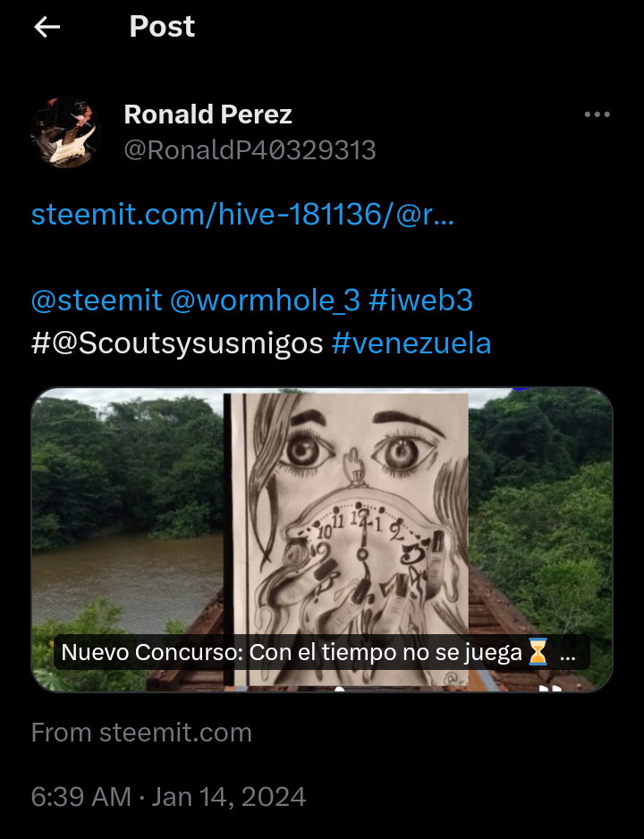Click the hourglass emoji in the card caption
This screenshot has height=839, width=644.
[538, 653]
